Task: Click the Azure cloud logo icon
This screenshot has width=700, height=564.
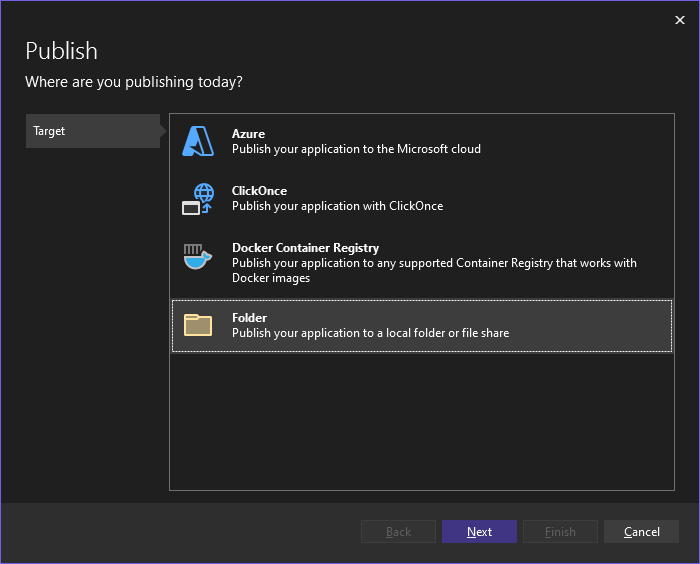Action: click(x=198, y=141)
